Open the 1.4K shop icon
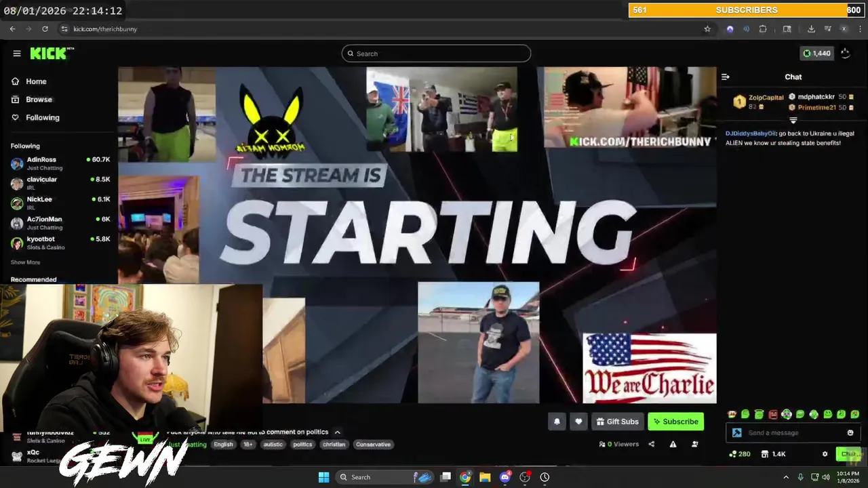This screenshot has width=868, height=488. 773,454
